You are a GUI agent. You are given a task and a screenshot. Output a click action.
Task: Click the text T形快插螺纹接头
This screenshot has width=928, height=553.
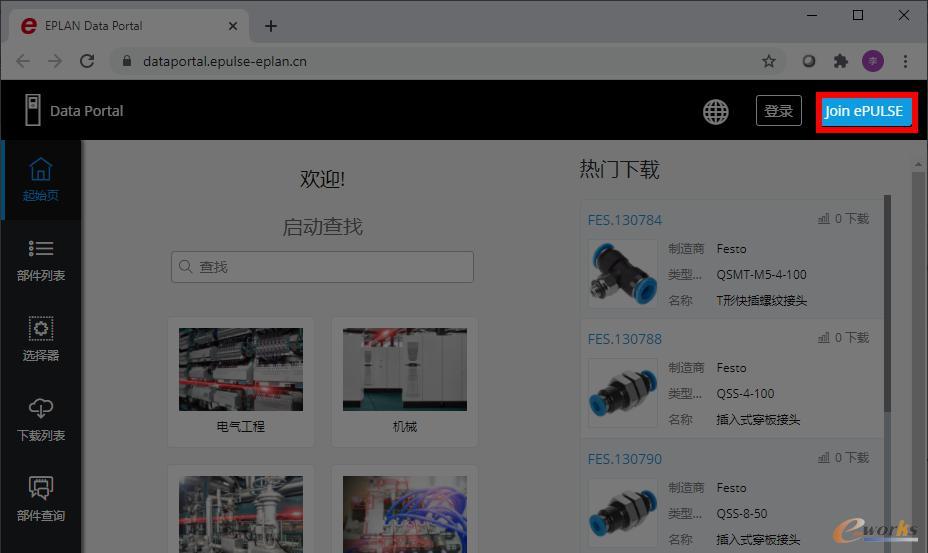click(761, 301)
